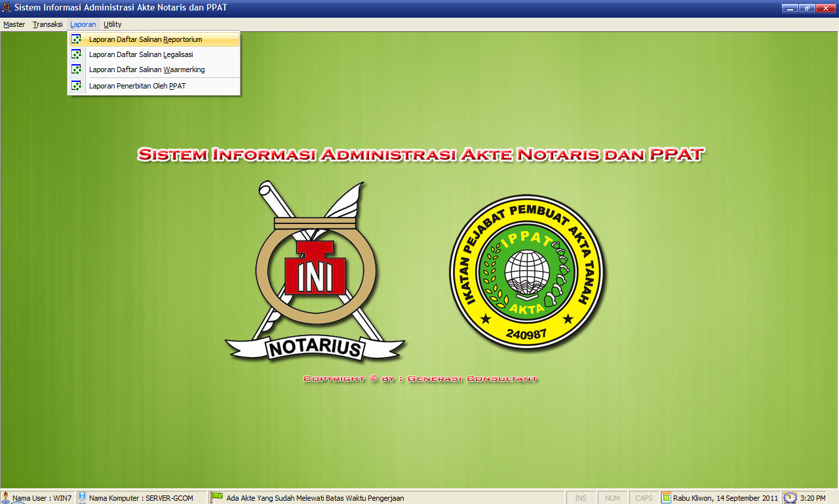This screenshot has width=839, height=504.
Task: Click the computer icon beside Nama Komputer
Action: 83,497
